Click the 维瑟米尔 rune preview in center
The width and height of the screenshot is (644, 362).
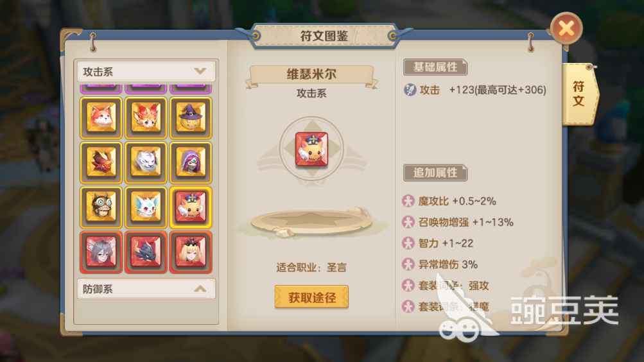tap(312, 149)
